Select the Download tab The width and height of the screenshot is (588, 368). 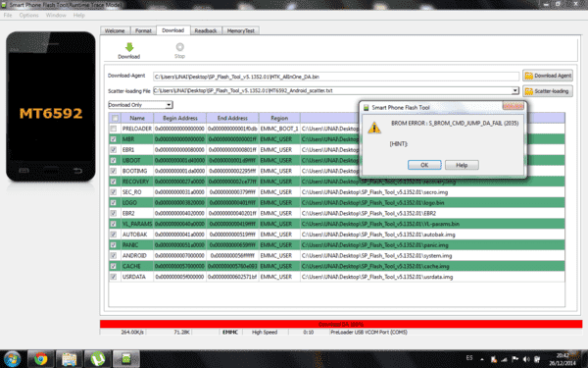[x=172, y=30]
